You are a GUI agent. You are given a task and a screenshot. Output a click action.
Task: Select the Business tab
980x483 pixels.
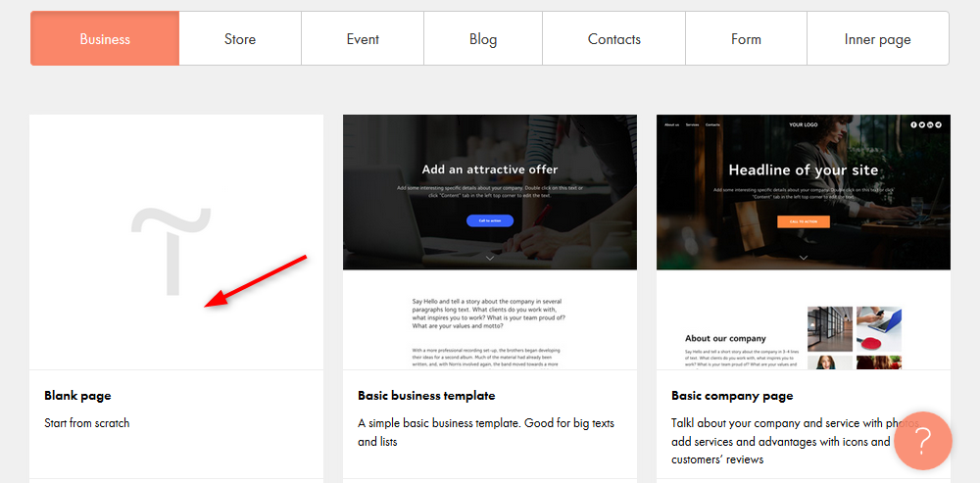pyautogui.click(x=105, y=39)
